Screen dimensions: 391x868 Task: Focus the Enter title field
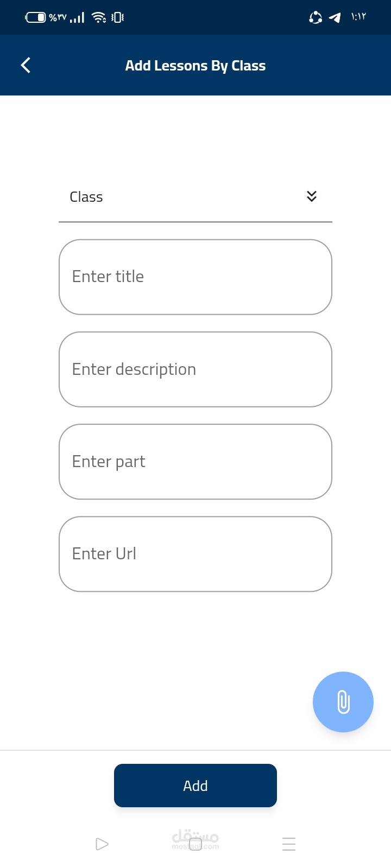point(195,277)
